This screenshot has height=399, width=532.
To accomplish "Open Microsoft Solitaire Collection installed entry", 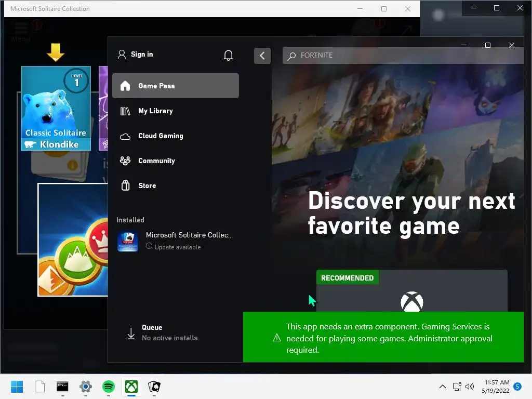I will [x=176, y=241].
